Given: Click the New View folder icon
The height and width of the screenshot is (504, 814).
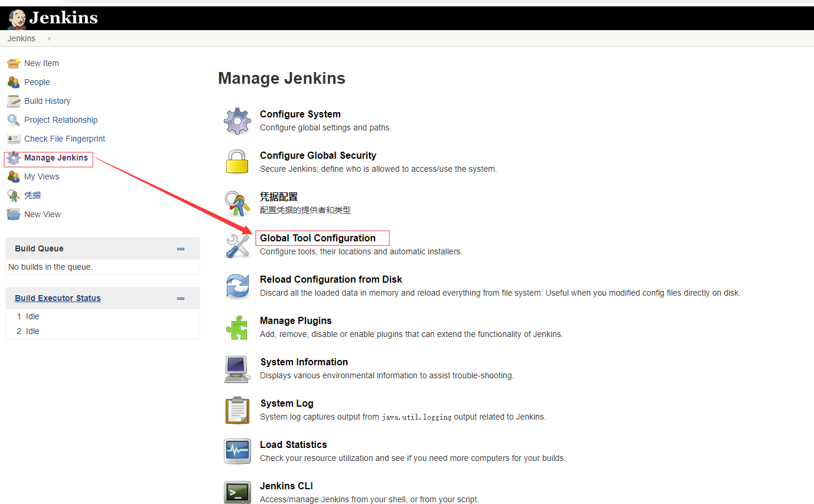Looking at the screenshot, I should (14, 214).
